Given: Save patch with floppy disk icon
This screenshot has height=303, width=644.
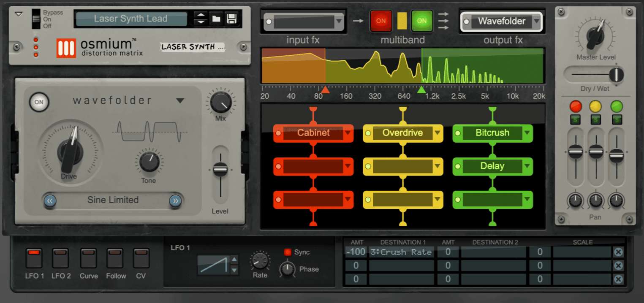Looking at the screenshot, I should click(x=231, y=19).
